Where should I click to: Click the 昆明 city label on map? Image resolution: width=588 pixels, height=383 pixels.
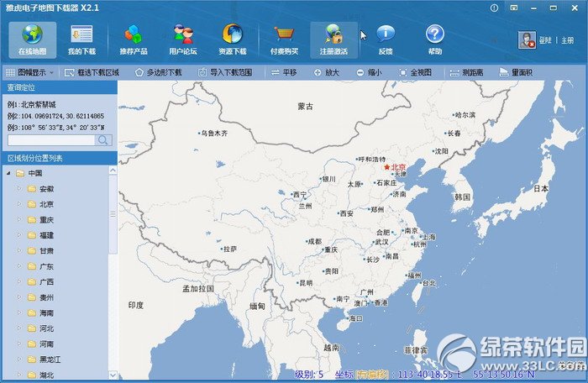click(306, 283)
